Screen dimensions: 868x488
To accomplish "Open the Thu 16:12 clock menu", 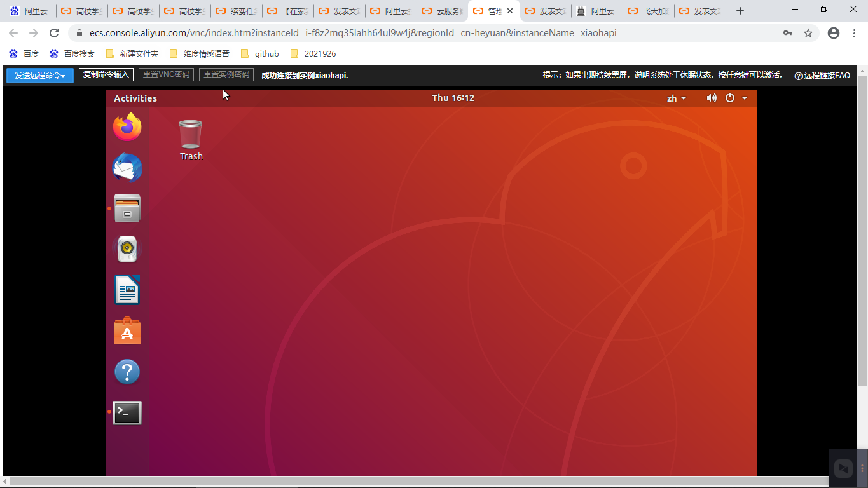I will point(453,98).
